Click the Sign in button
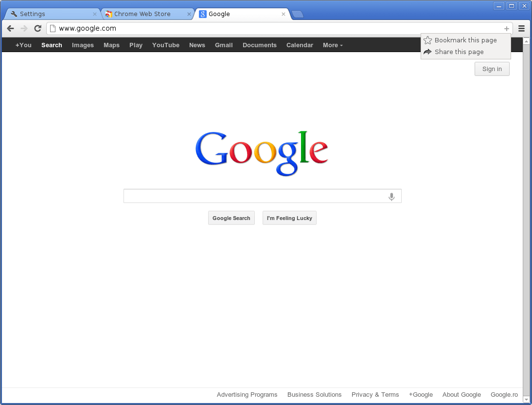This screenshot has width=532, height=405. pos(492,69)
